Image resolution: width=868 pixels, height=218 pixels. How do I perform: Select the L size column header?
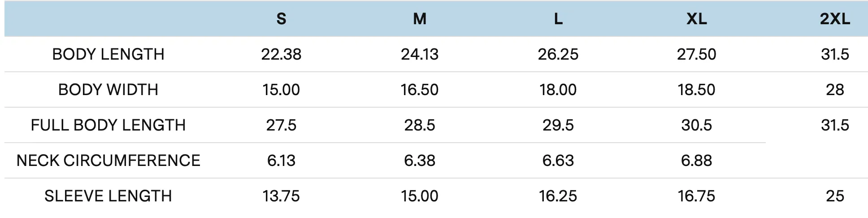(x=558, y=19)
